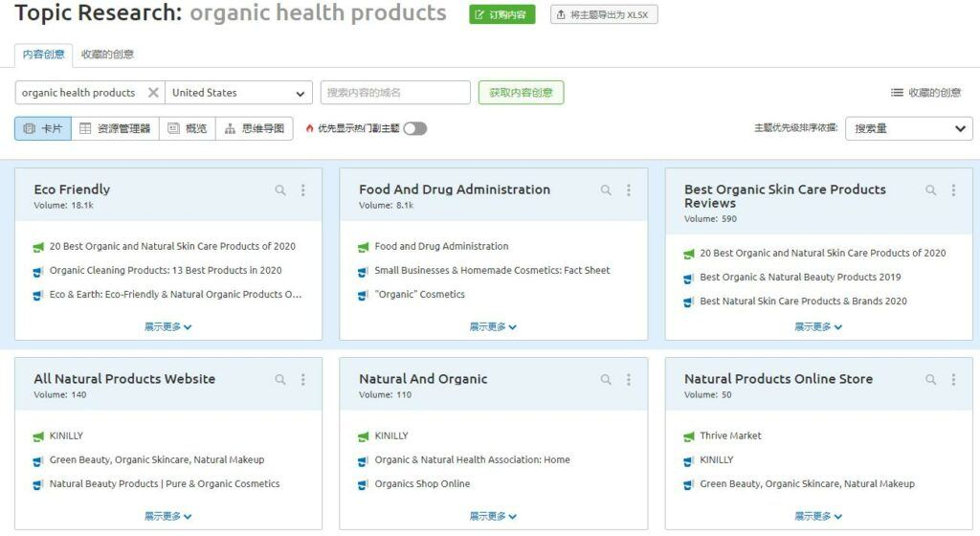The image size is (980, 536).
Task: Open Small Businesses & Homemade Cosmetics: Fact Sheet
Action: coord(492,271)
